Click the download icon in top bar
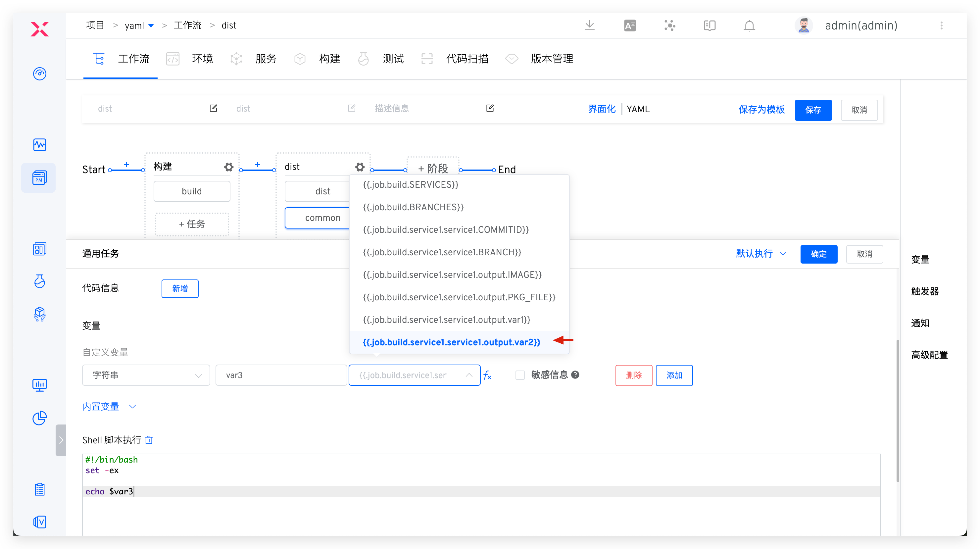The width and height of the screenshot is (980, 549). (589, 25)
